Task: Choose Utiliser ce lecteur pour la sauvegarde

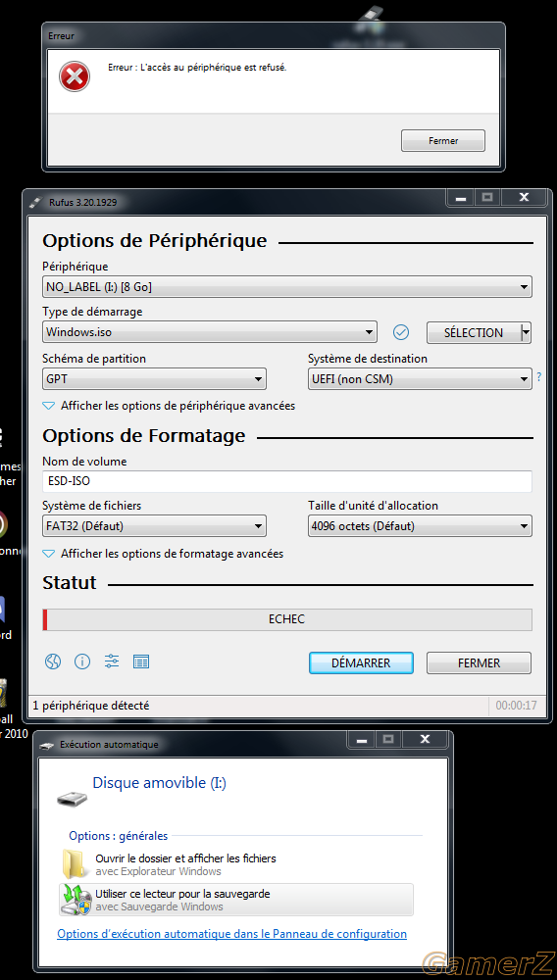Action: click(236, 900)
